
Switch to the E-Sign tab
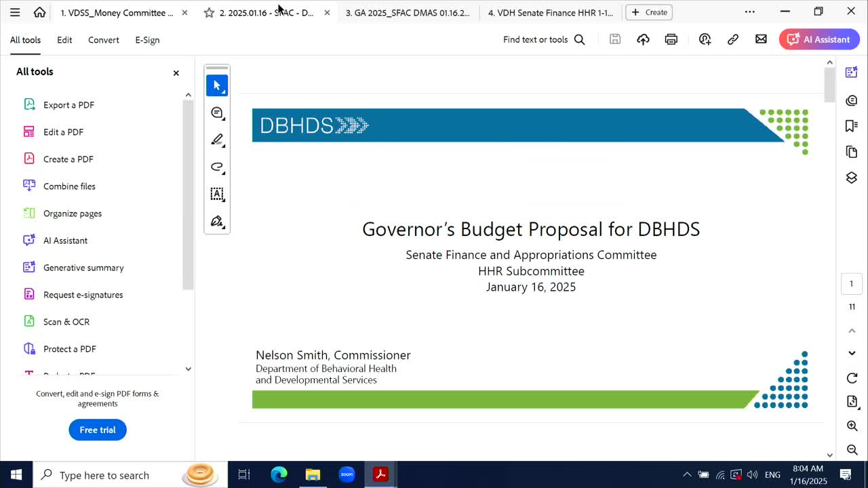147,40
